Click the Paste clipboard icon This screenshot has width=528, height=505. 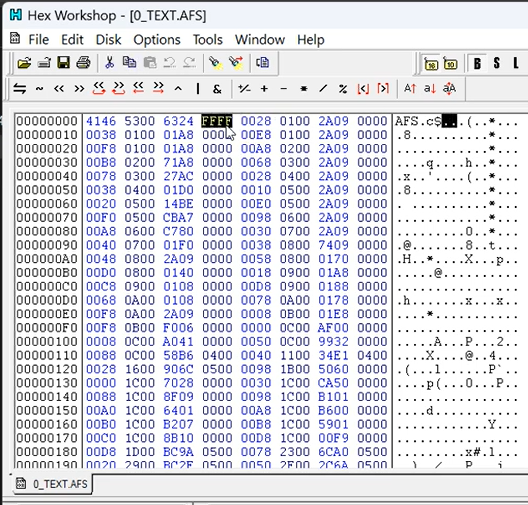pos(150,63)
